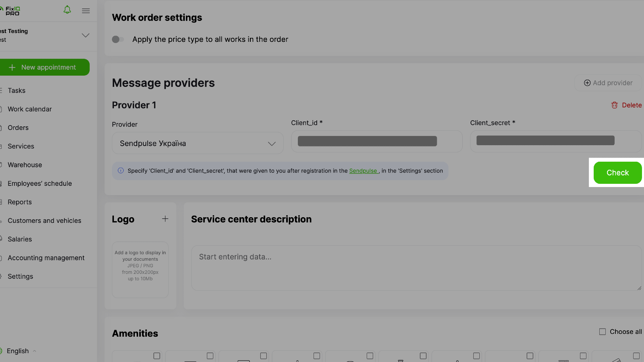Viewport: 644px width, 362px height.
Task: Follow the Sendpulse hyperlink
Action: point(363,171)
